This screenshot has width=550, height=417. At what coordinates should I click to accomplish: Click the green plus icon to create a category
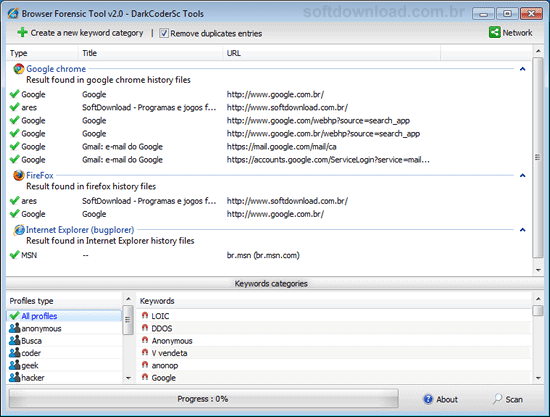click(22, 33)
